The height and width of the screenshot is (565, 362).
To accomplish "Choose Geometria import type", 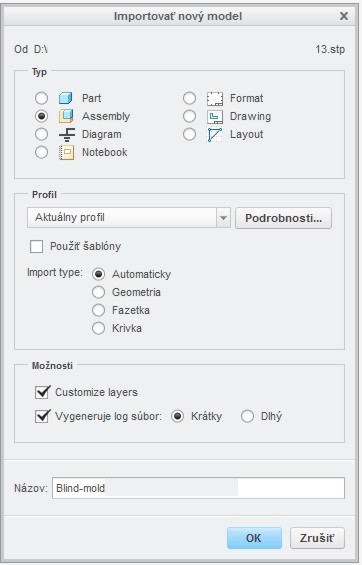I will coord(98,292).
